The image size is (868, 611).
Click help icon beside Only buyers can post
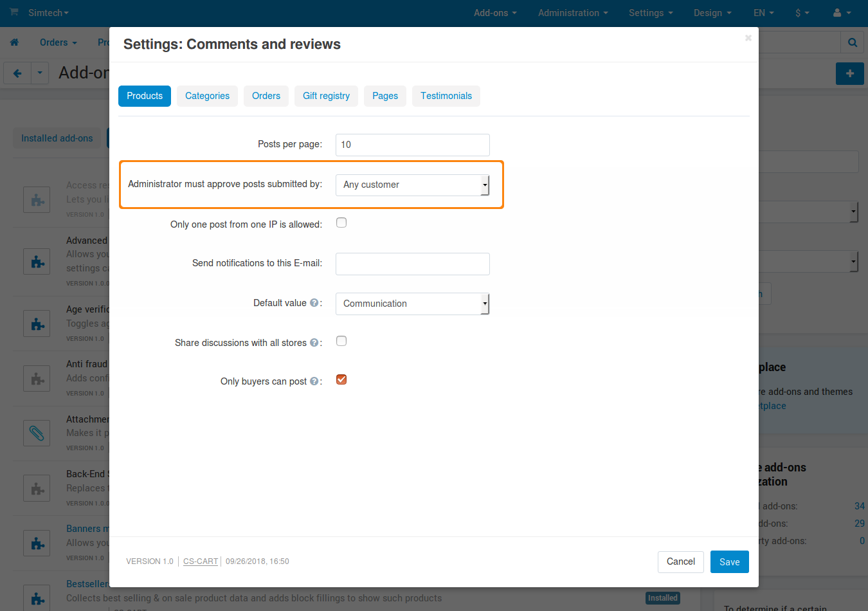[x=314, y=381]
